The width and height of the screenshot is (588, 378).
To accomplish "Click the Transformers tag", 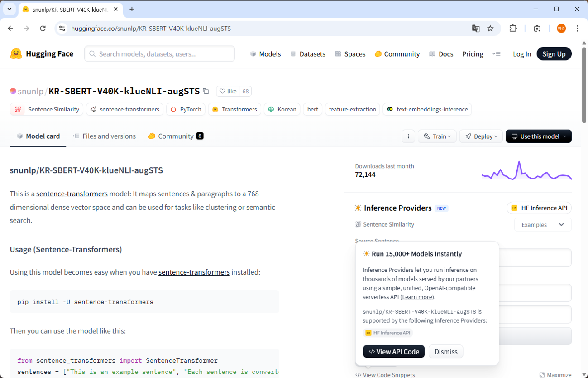I will (x=234, y=109).
